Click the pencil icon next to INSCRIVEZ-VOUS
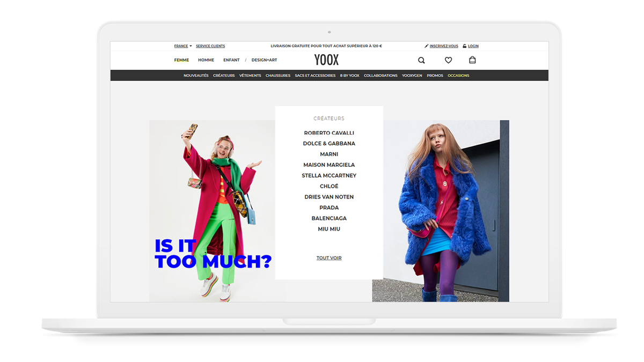This screenshot has width=644, height=362. coord(426,46)
